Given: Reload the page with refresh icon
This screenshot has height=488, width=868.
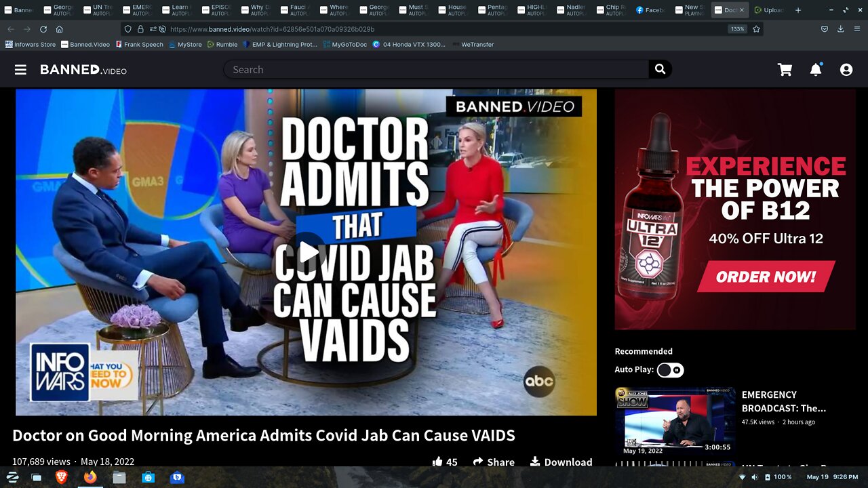Looking at the screenshot, I should click(43, 29).
